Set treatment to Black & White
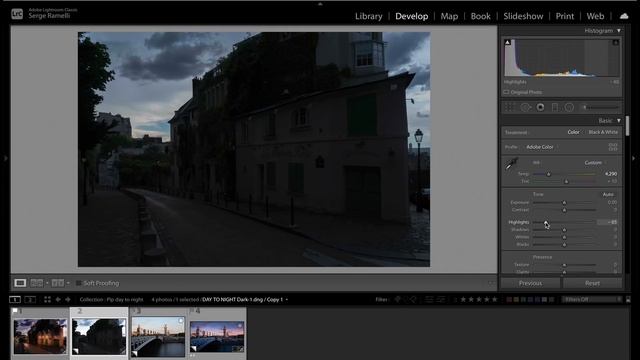 [603, 132]
